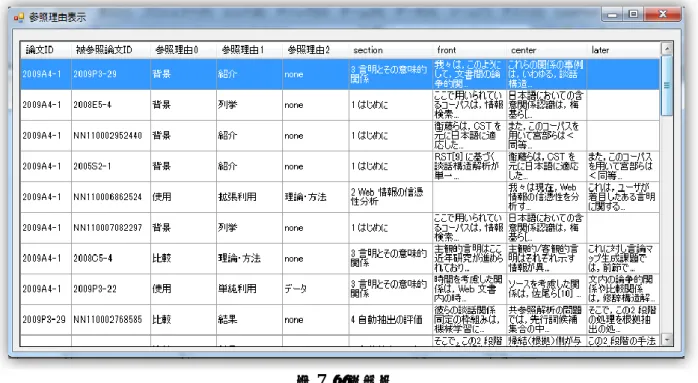Image resolution: width=698 pixels, height=383 pixels.
Task: Click 拡張利用 cell
Action: pyautogui.click(x=249, y=197)
